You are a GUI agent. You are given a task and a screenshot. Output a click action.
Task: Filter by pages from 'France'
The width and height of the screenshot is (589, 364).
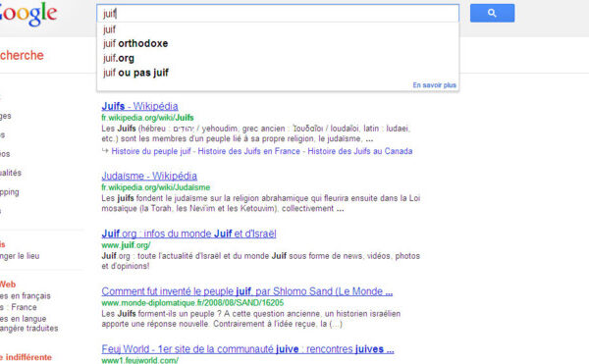(19, 307)
